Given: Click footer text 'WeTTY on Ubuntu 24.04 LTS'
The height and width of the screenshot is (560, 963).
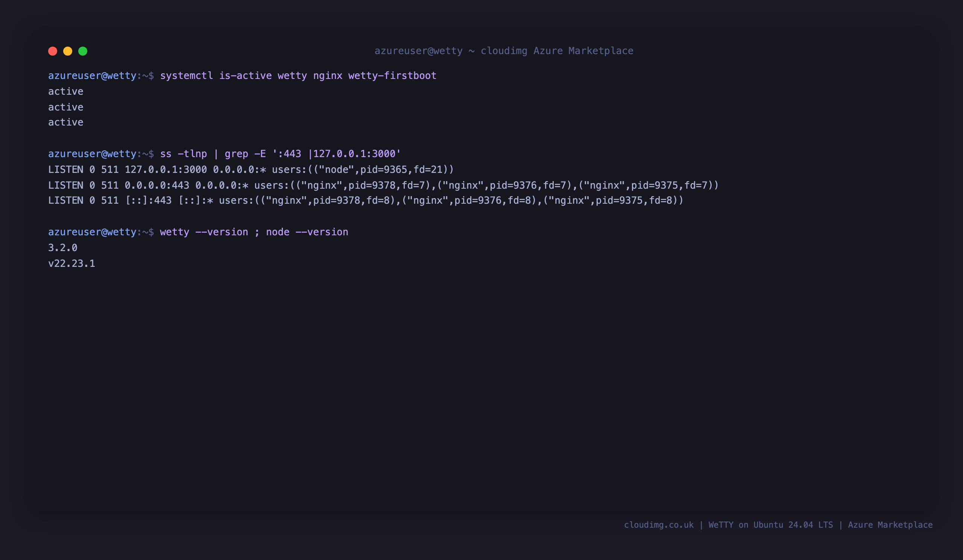Looking at the screenshot, I should tap(771, 525).
